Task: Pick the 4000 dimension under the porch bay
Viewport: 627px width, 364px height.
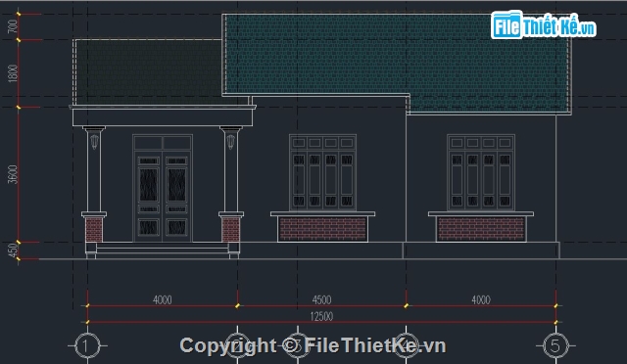Action: 163,299
